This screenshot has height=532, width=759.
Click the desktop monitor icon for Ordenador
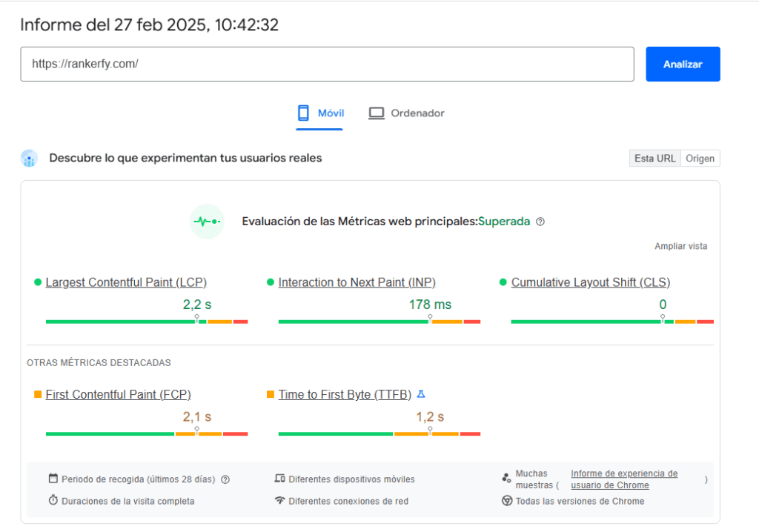(377, 113)
